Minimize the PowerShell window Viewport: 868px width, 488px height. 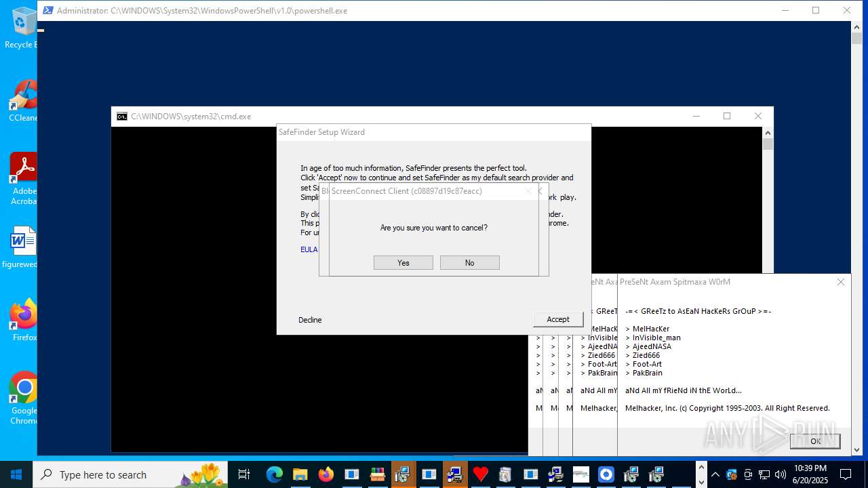(x=785, y=10)
